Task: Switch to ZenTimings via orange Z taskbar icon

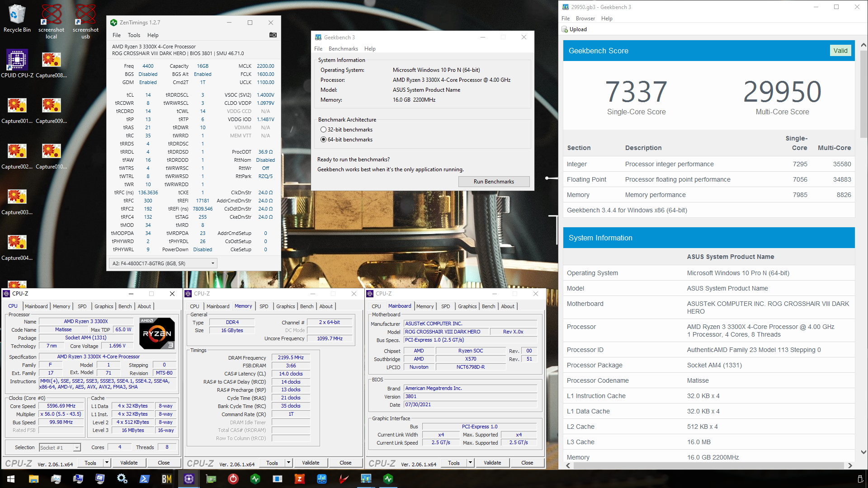Action: click(x=299, y=479)
